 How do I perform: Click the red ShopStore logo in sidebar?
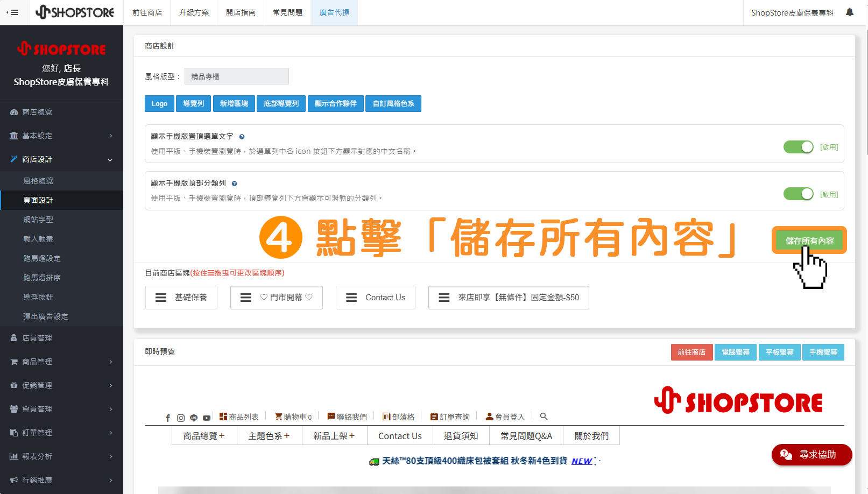tap(61, 49)
